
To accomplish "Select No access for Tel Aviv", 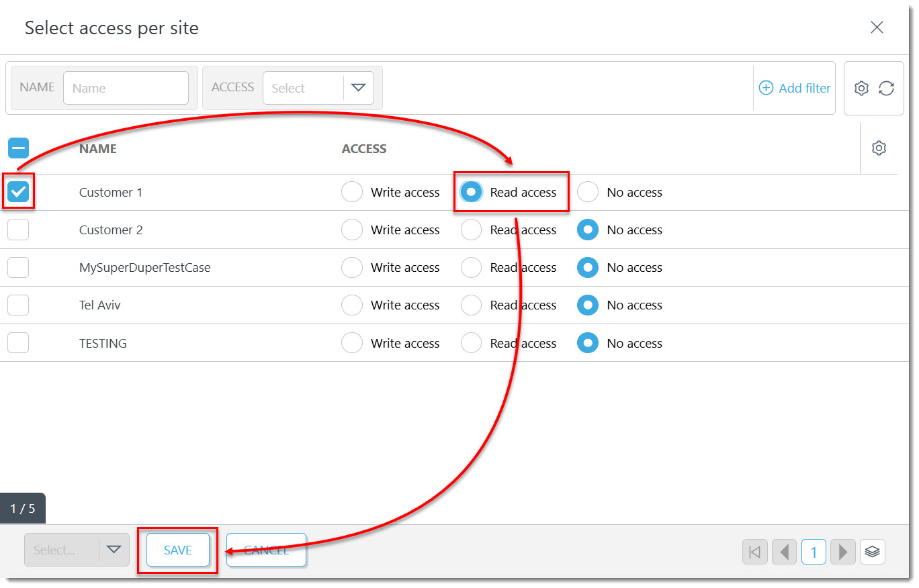I will (x=588, y=305).
